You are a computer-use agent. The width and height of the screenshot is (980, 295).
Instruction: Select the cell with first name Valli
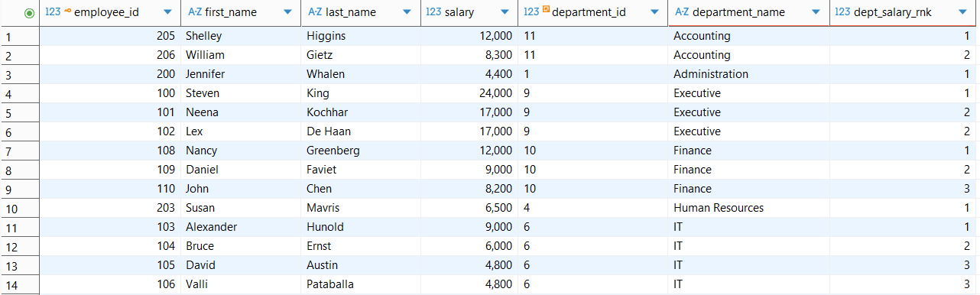(240, 284)
